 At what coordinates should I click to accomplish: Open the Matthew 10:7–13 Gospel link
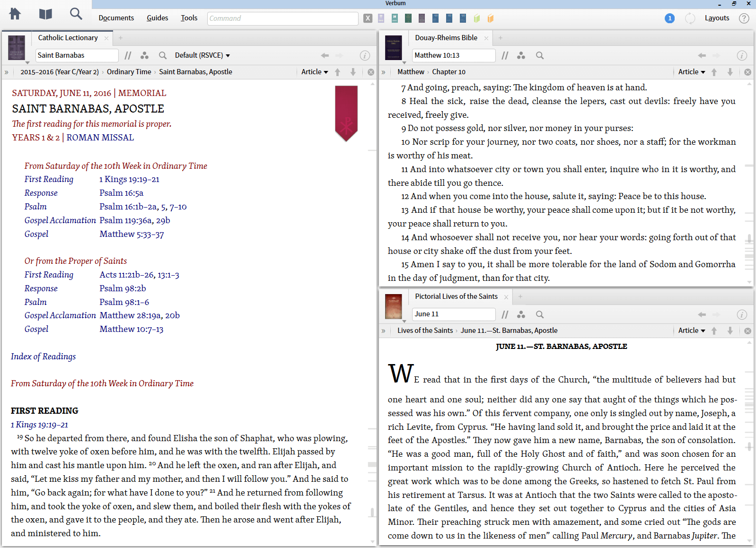(x=131, y=329)
